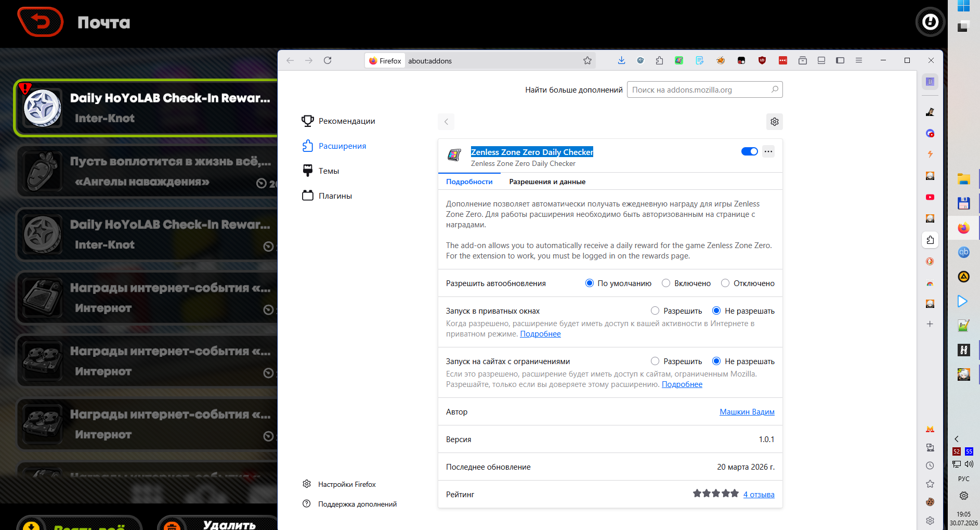Add a new tab with the plus icon
The height and width of the screenshot is (530, 980).
(x=930, y=324)
